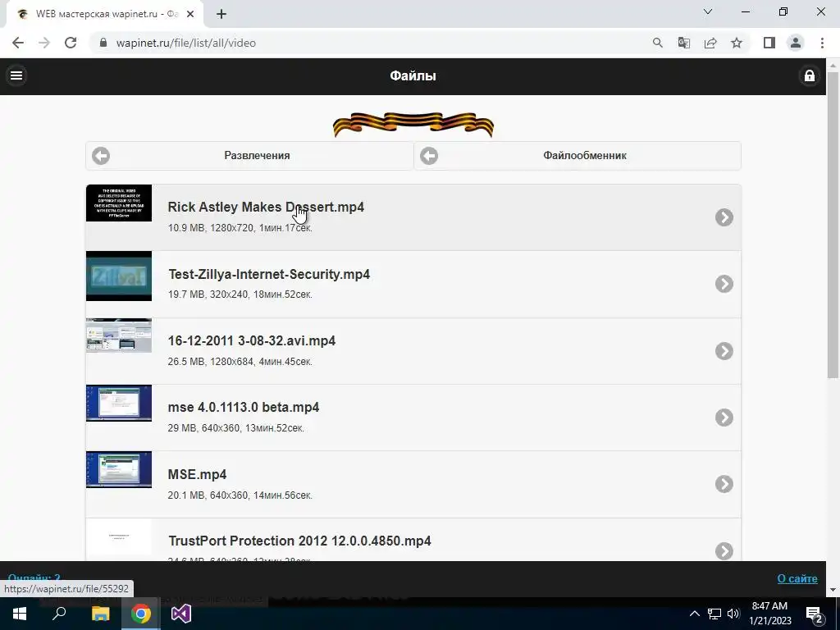This screenshot has width=840, height=630.
Task: Open the Chrome three-dot menu
Action: 822,43
